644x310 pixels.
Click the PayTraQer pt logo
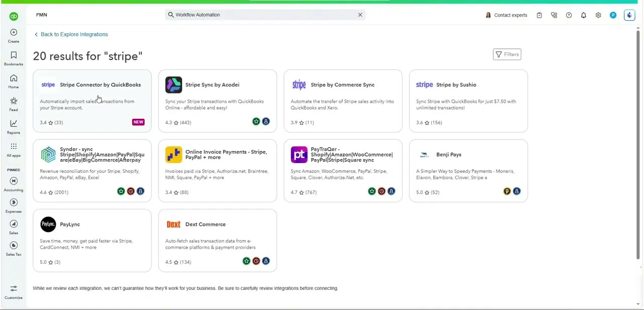point(299,154)
